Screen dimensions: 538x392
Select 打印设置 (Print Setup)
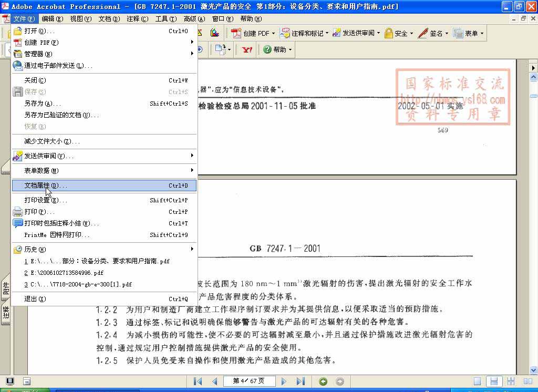pos(105,200)
